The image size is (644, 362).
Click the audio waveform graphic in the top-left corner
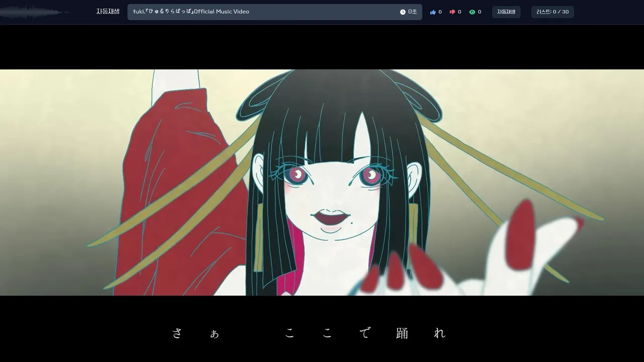point(34,12)
